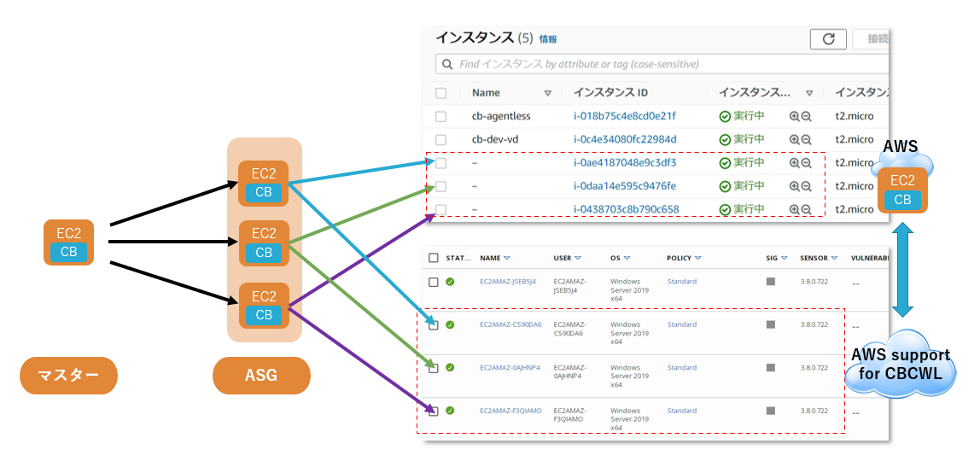The image size is (980, 473).
Task: Zoom out icon on the i-0438703c8b790c658 row
Action: (806, 208)
